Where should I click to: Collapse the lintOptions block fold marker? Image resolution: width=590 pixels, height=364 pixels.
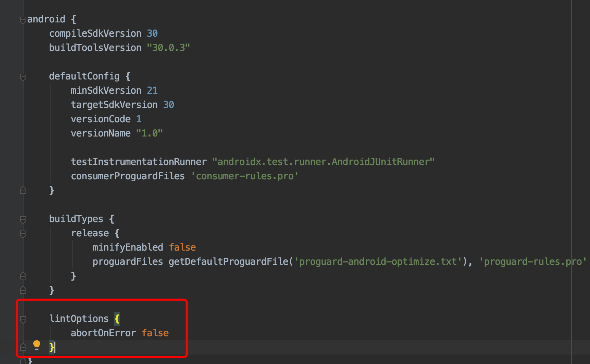[x=23, y=319]
